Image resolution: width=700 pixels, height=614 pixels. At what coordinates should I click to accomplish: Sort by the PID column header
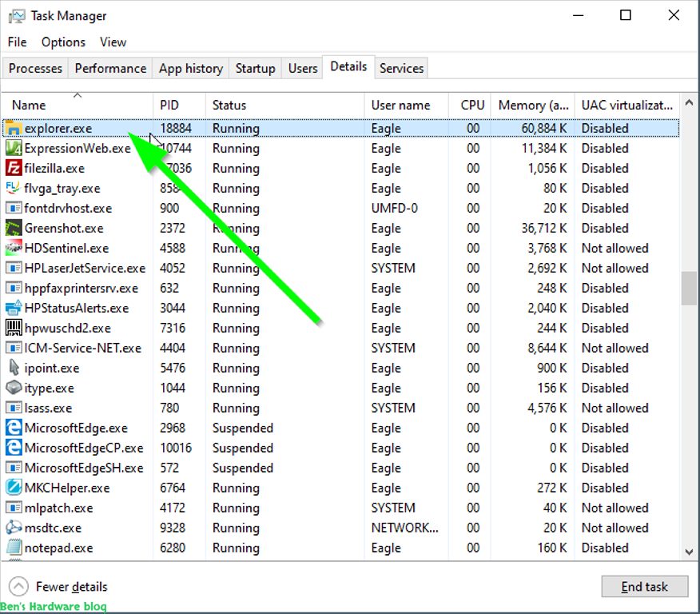(x=179, y=106)
